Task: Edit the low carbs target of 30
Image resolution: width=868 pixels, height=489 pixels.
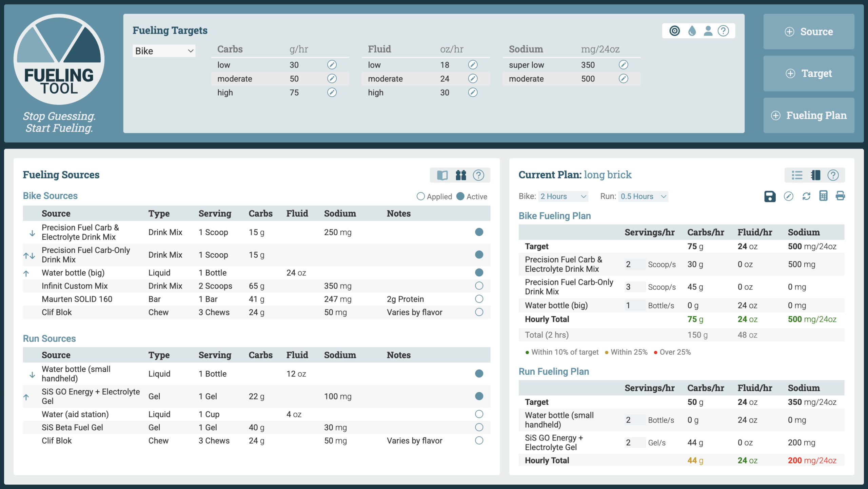Action: 332,65
